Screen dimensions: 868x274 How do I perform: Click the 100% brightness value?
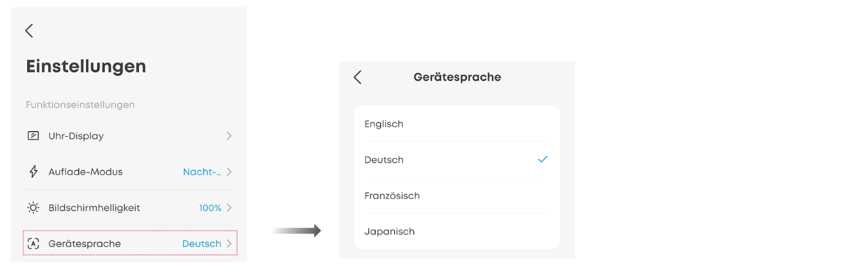tap(210, 208)
